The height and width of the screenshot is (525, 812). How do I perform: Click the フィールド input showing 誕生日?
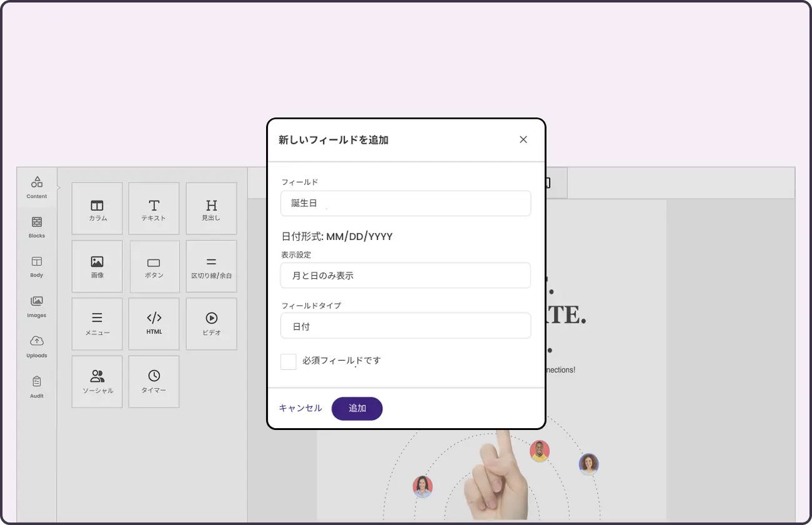pos(405,203)
